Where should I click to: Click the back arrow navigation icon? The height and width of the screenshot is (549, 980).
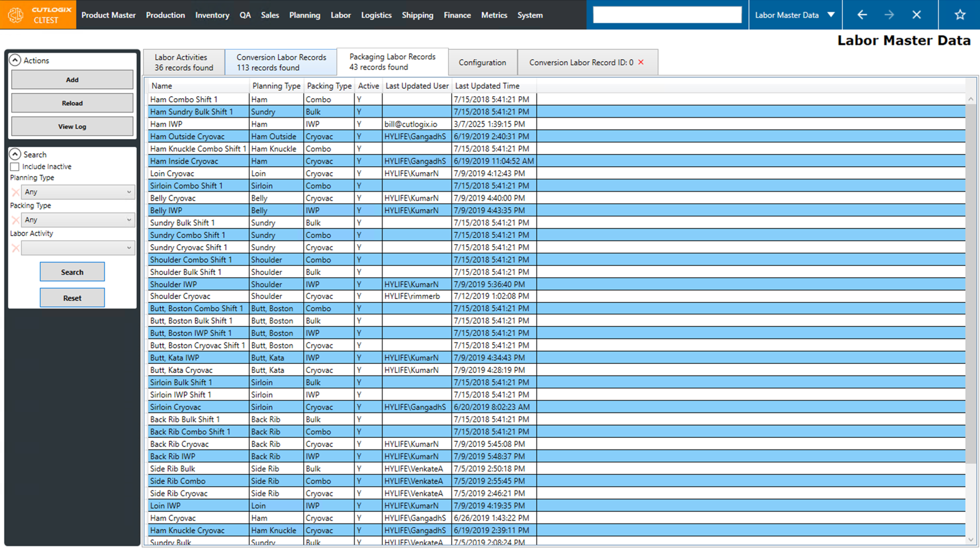pos(862,15)
